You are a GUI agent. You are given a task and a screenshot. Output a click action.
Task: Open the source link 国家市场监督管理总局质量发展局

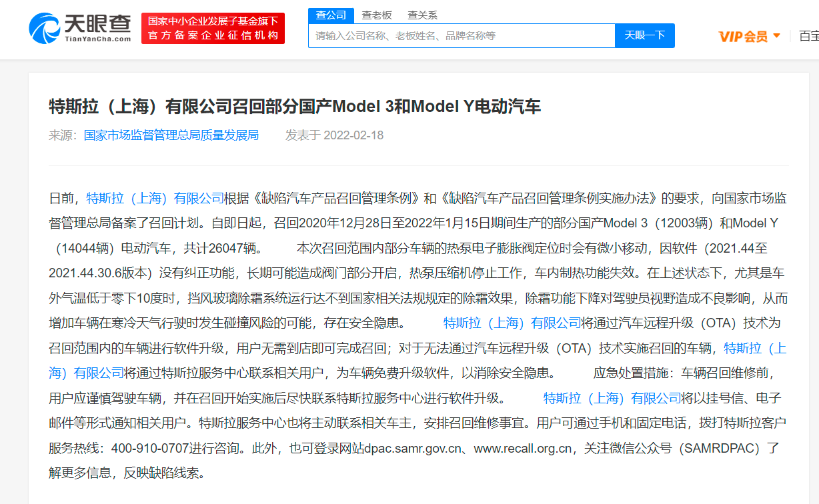pos(171,135)
